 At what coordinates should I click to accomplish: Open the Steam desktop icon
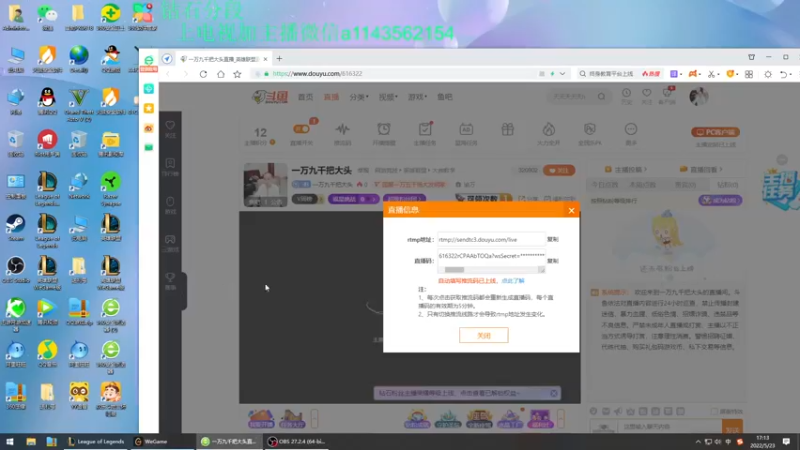pyautogui.click(x=16, y=229)
